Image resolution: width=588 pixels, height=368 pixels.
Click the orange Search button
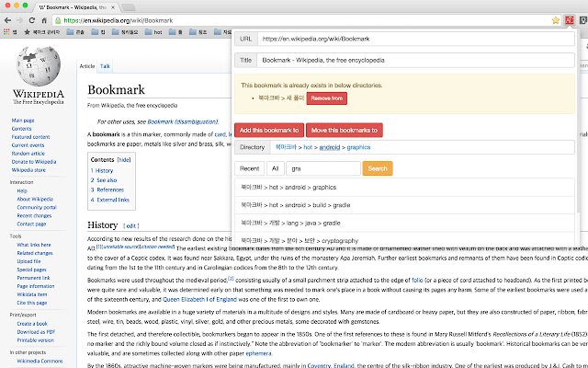pyautogui.click(x=378, y=168)
